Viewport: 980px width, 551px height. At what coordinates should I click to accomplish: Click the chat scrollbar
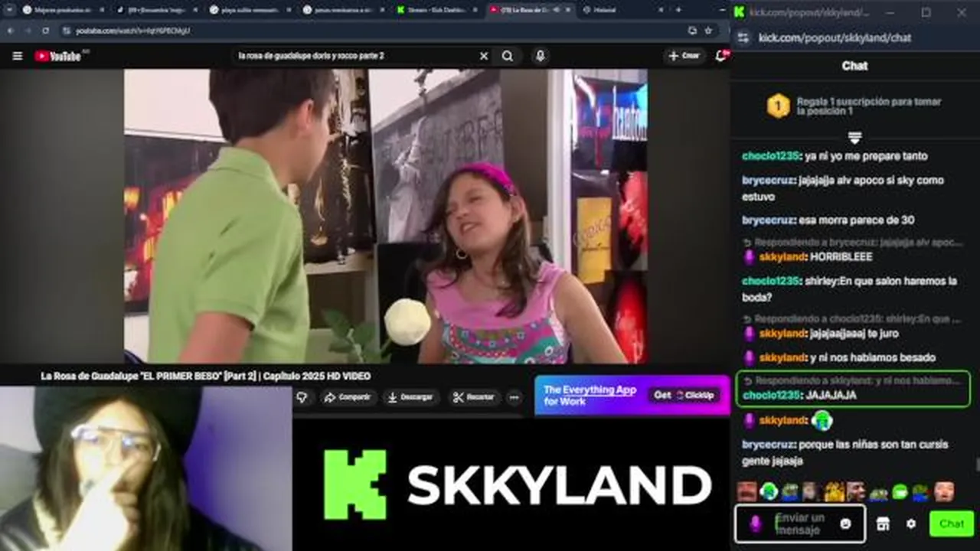(976, 464)
